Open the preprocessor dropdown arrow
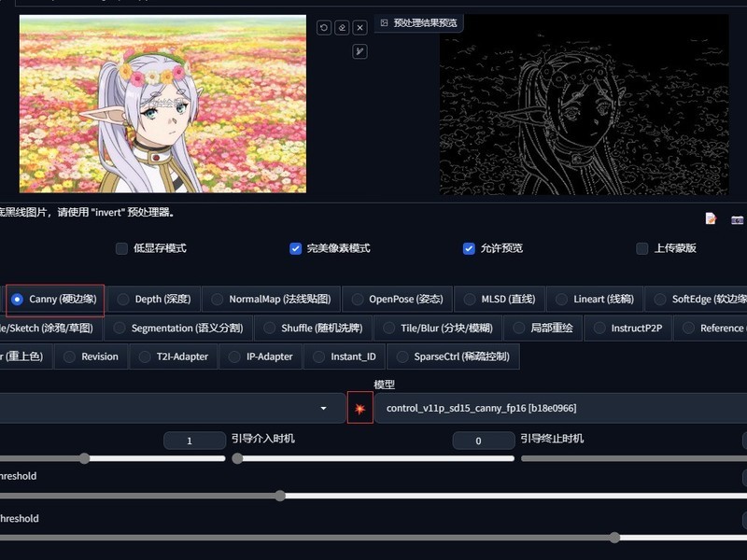The height and width of the screenshot is (560, 747). 323,408
